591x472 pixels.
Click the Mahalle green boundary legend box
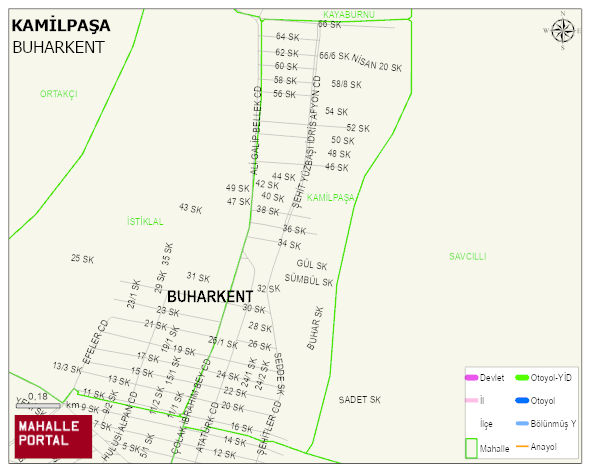pos(471,448)
